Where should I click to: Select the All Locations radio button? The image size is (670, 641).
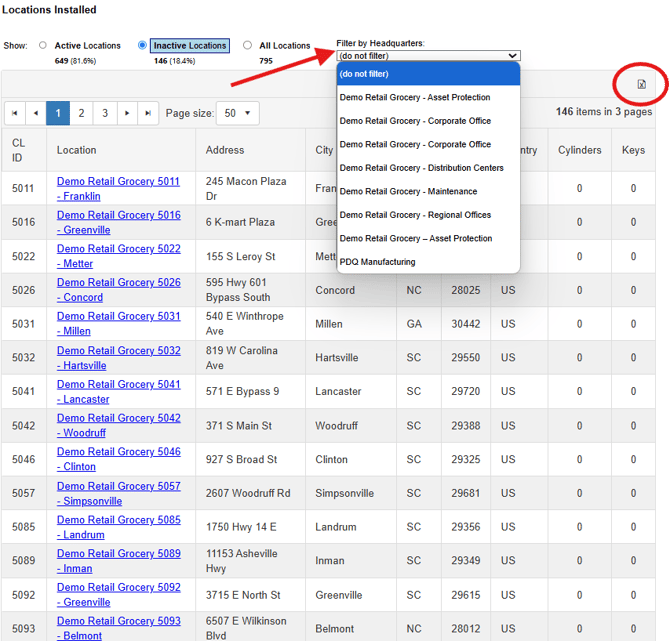[x=248, y=45]
